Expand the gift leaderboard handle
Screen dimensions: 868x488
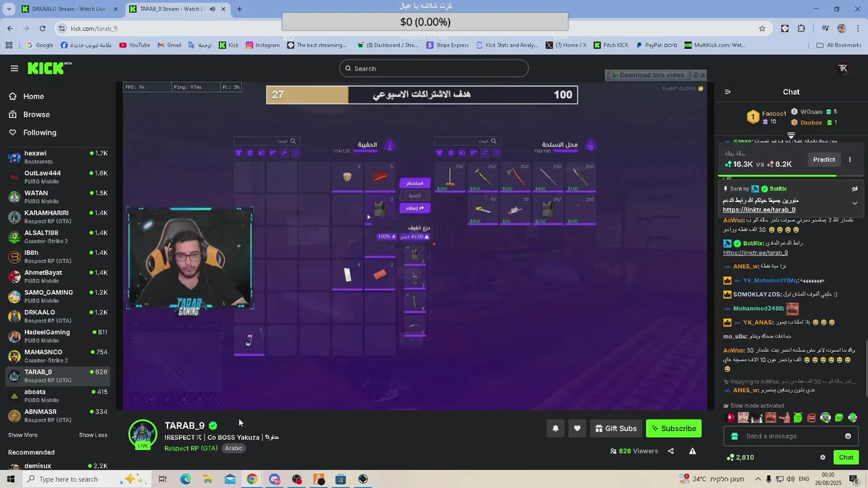pyautogui.click(x=791, y=136)
